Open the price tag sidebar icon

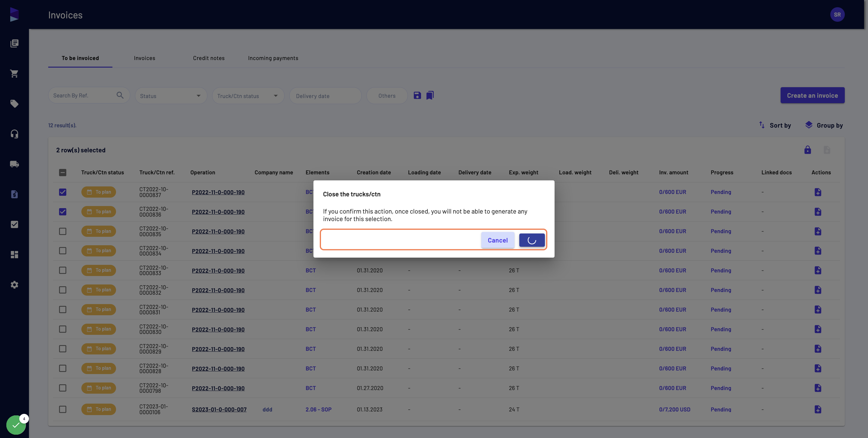tap(14, 103)
